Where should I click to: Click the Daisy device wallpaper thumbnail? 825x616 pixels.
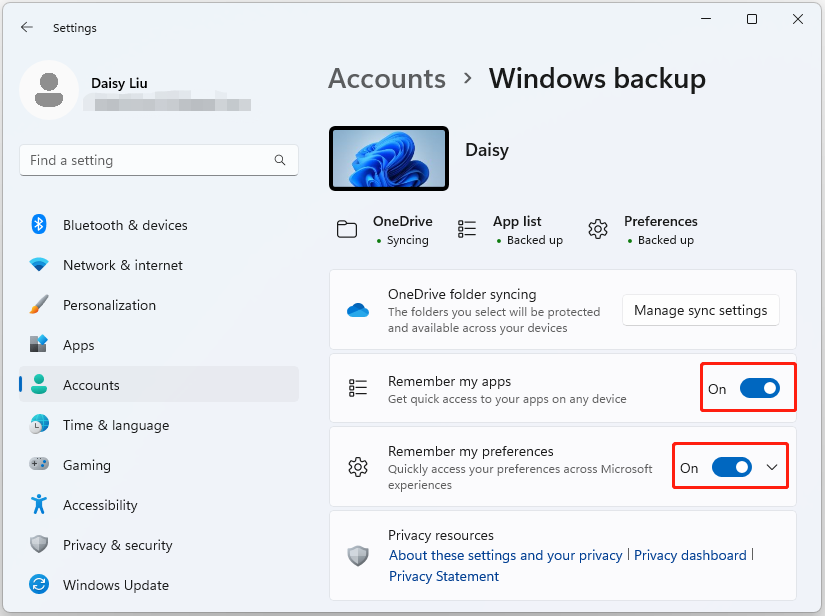click(389, 158)
